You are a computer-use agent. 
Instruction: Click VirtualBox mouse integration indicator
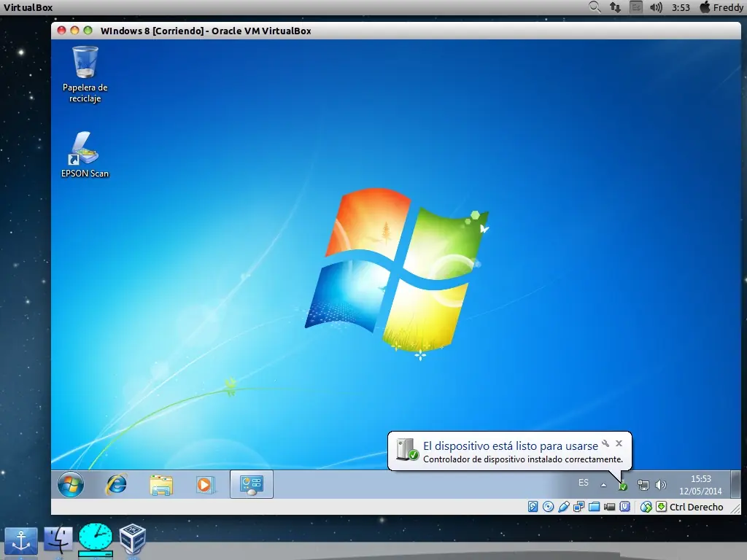pyautogui.click(x=646, y=507)
